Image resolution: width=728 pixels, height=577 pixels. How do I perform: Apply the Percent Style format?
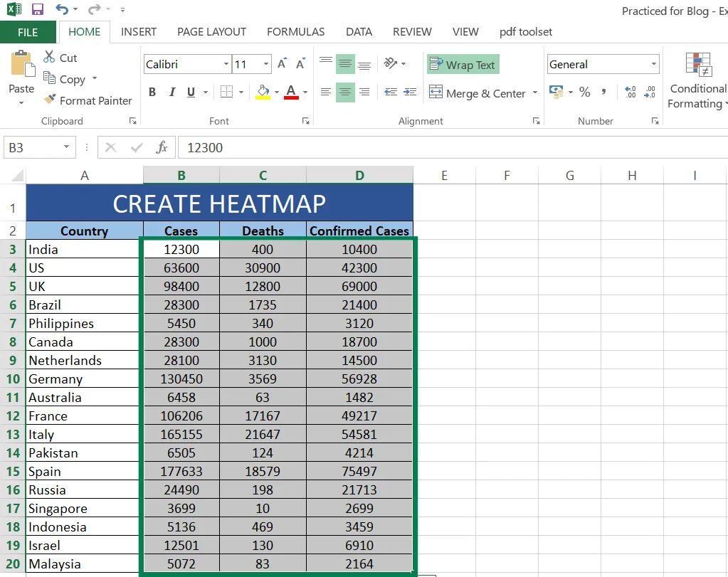[584, 92]
